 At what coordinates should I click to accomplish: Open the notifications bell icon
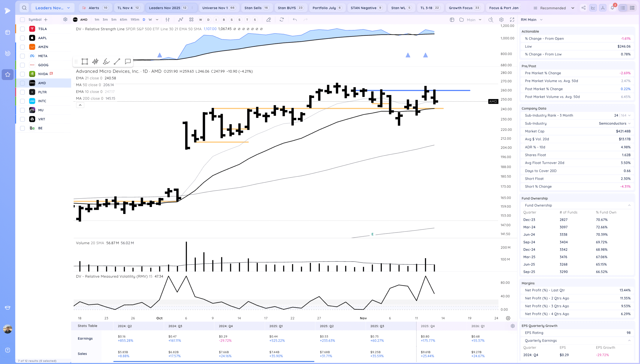pyautogui.click(x=612, y=8)
